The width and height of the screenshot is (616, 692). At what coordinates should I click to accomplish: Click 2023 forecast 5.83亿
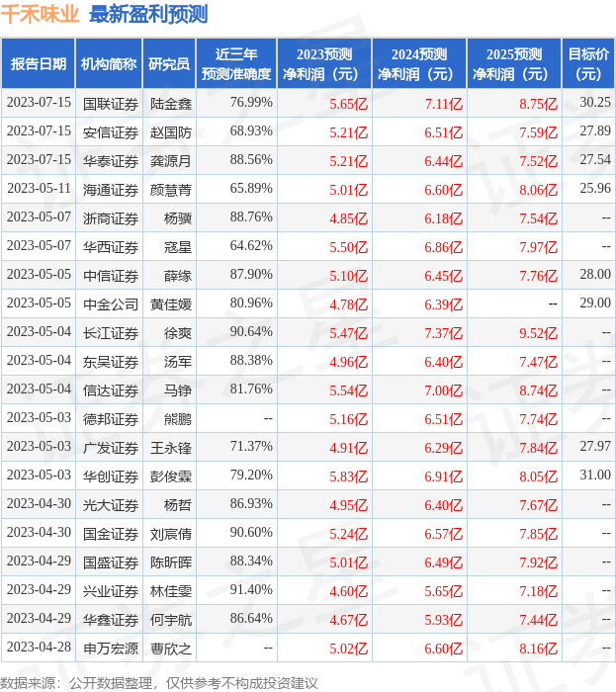pos(349,476)
